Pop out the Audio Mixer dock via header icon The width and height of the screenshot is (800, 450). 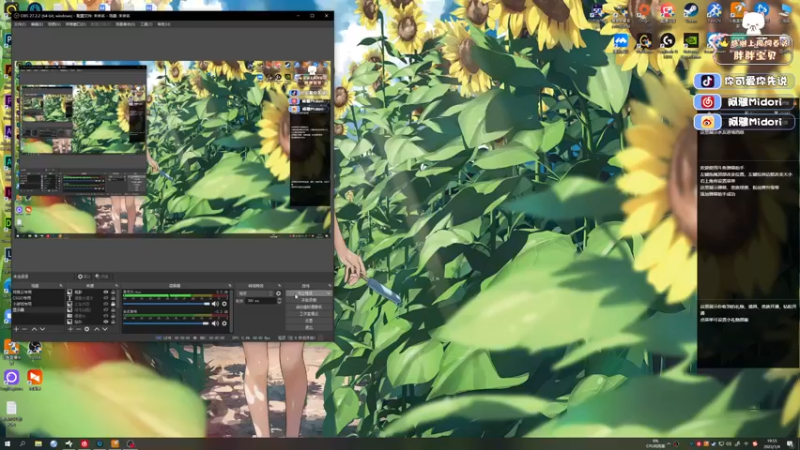229,286
